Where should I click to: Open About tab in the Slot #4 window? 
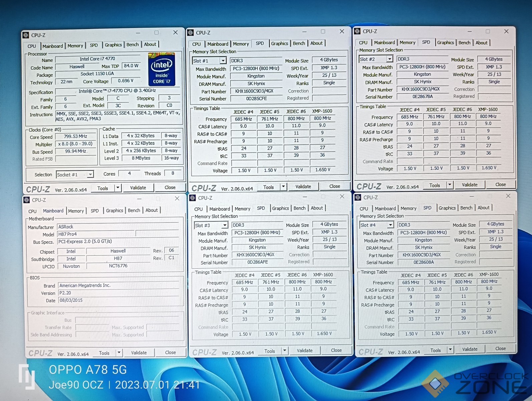(x=483, y=208)
